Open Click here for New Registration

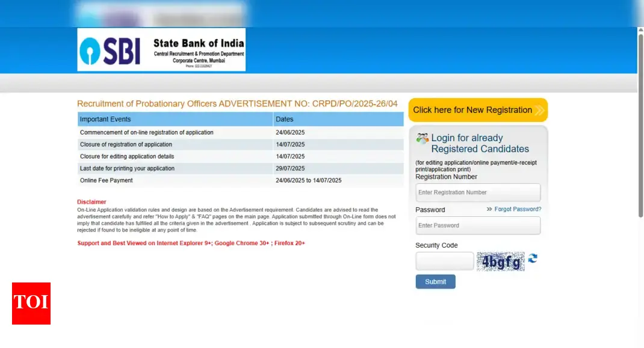point(478,110)
